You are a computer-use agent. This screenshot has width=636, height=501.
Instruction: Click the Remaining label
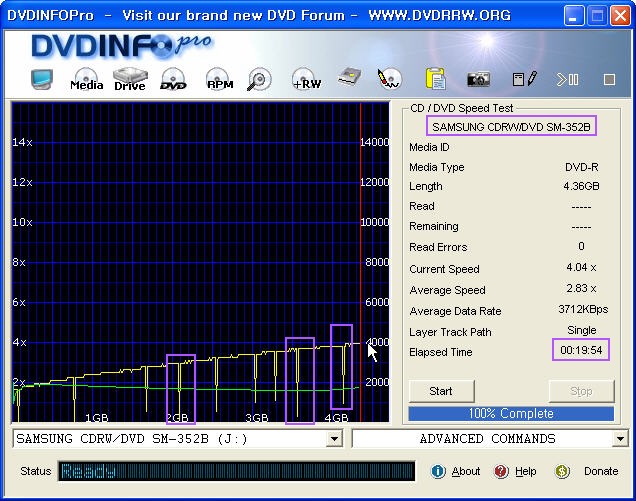[434, 226]
